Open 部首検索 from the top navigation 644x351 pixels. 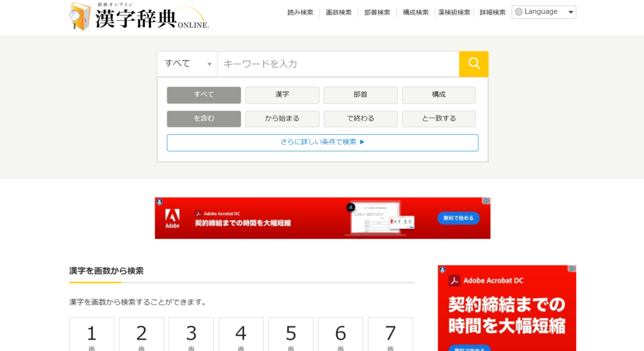(x=377, y=13)
